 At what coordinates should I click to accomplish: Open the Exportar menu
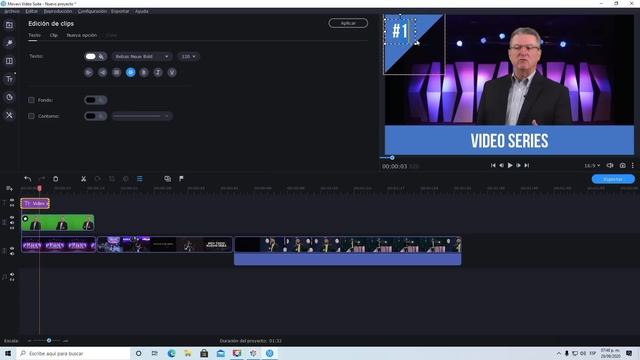[x=120, y=11]
